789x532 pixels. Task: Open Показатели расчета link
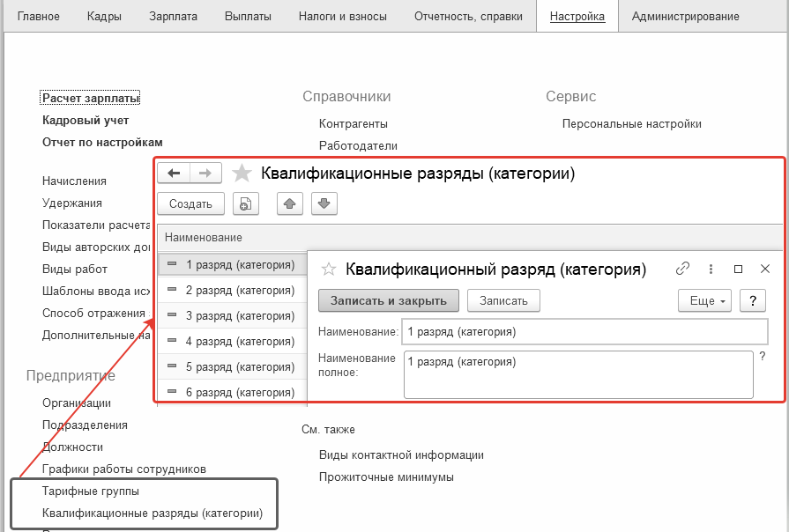click(x=96, y=225)
